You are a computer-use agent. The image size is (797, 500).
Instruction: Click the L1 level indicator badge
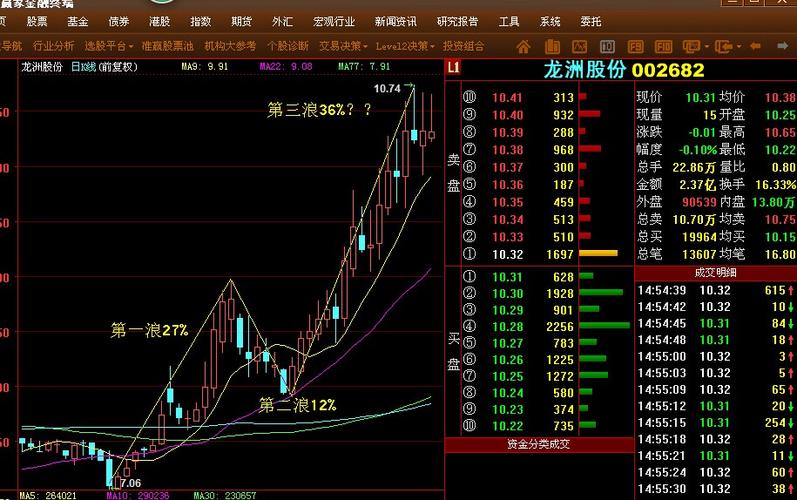tap(453, 68)
